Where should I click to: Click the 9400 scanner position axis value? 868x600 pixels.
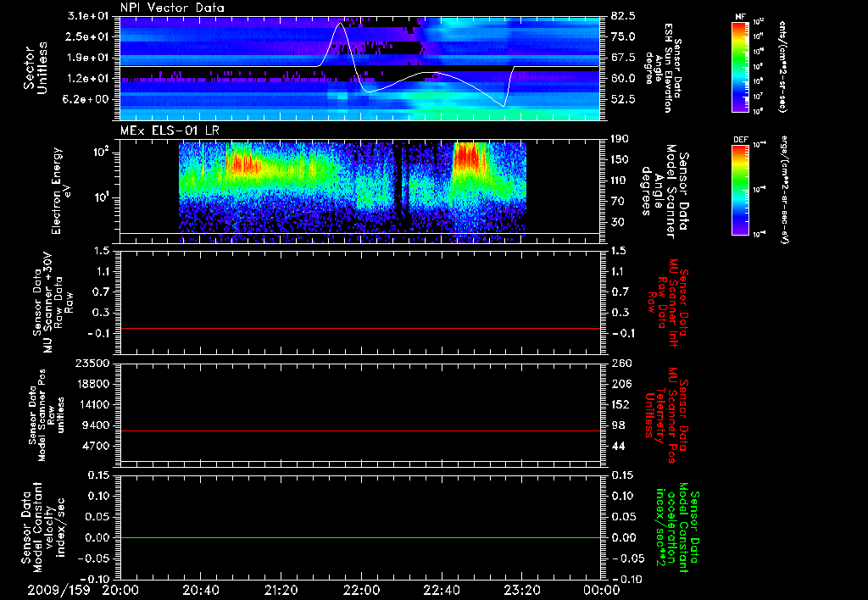(x=95, y=425)
